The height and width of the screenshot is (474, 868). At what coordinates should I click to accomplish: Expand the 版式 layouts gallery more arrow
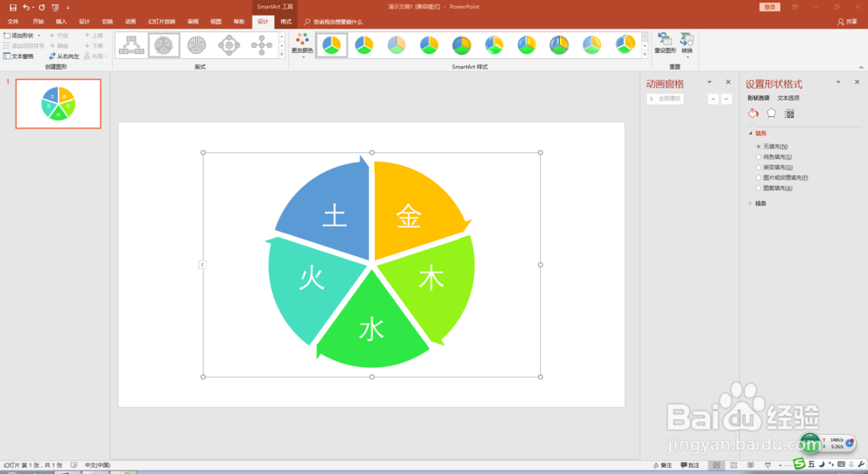pyautogui.click(x=282, y=55)
